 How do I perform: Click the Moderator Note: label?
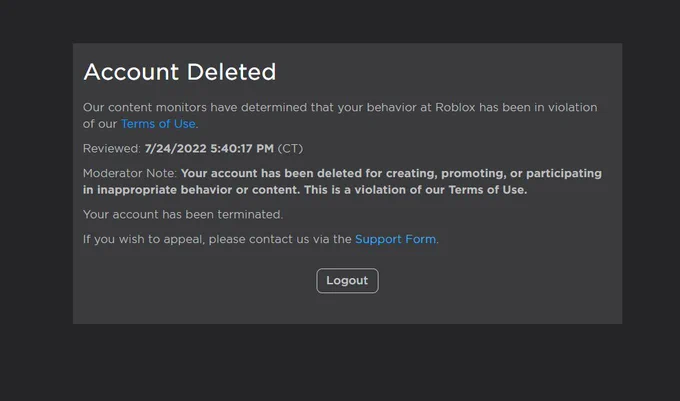coord(130,173)
